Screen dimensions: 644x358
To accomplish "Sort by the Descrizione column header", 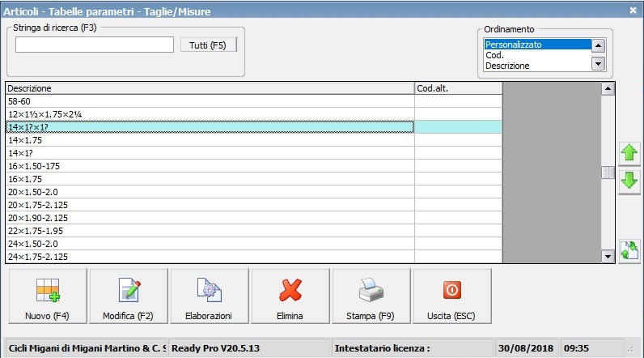I will (210, 88).
